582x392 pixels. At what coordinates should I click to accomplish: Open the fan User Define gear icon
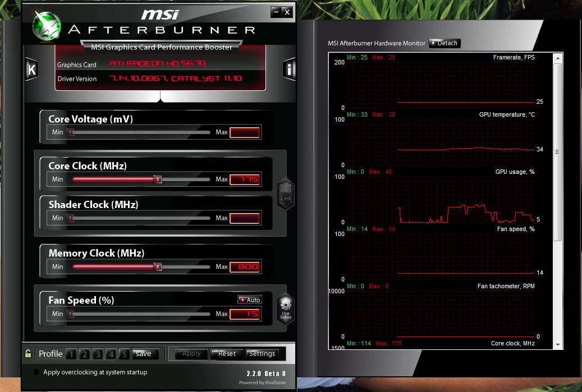286,309
